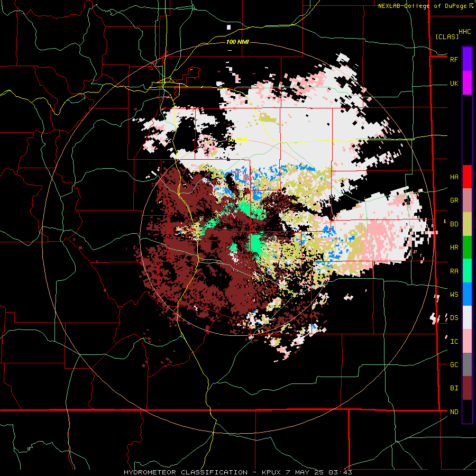Click the '50 NMI' range ring label
Screen dimensions: 476x476
tap(237, 140)
